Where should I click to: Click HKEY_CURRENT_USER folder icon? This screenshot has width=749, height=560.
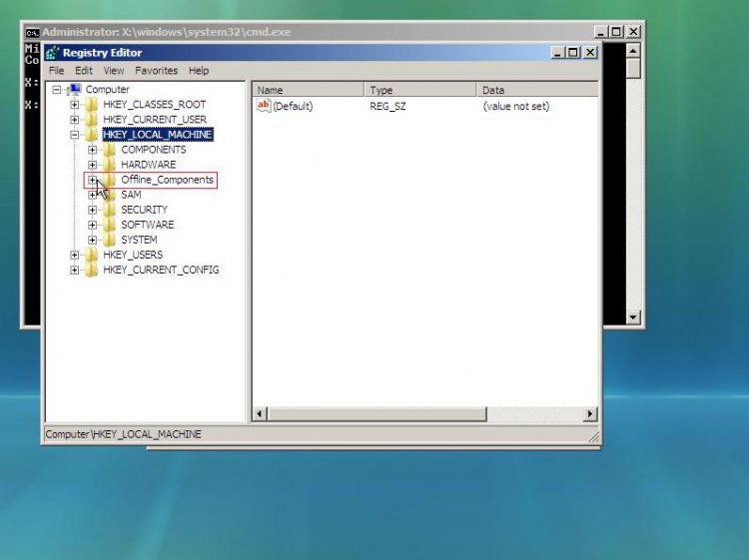(91, 120)
